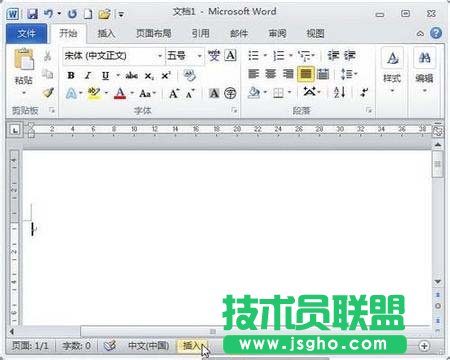Open the 插入 ribbon tab
The image size is (450, 360).
click(106, 33)
